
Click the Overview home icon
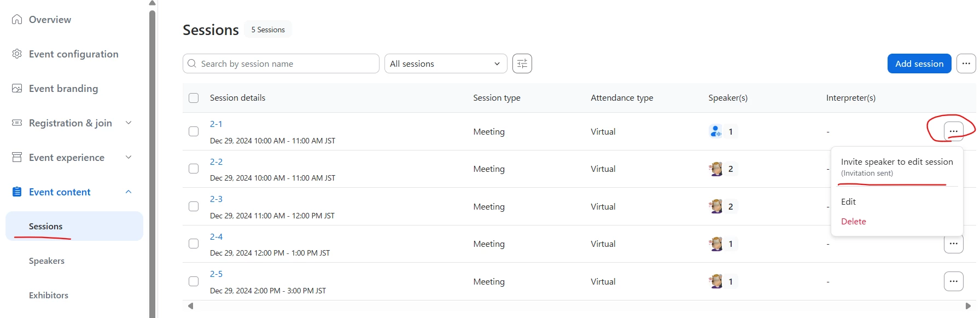(x=17, y=20)
